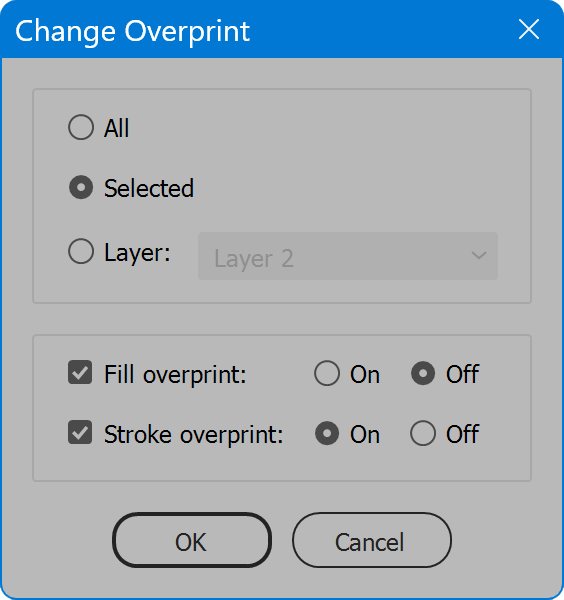Click the "Selected" label text
The width and height of the screenshot is (564, 600).
coord(149,188)
